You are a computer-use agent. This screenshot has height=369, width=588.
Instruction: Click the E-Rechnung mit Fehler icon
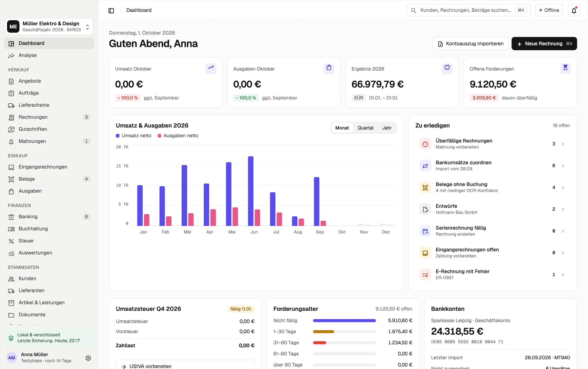[425, 274]
